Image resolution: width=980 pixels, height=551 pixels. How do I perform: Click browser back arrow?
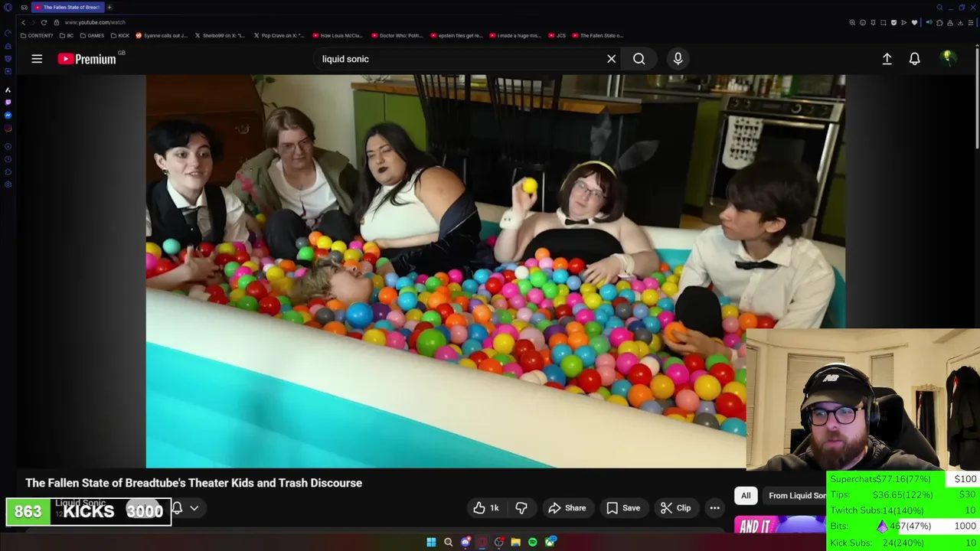(23, 22)
